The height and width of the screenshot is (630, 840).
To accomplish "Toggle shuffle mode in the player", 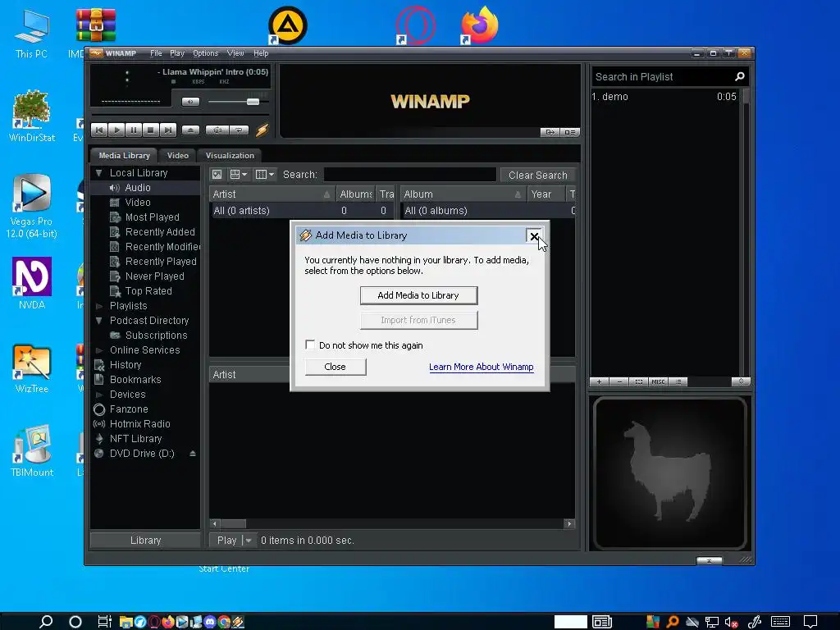I will (217, 130).
